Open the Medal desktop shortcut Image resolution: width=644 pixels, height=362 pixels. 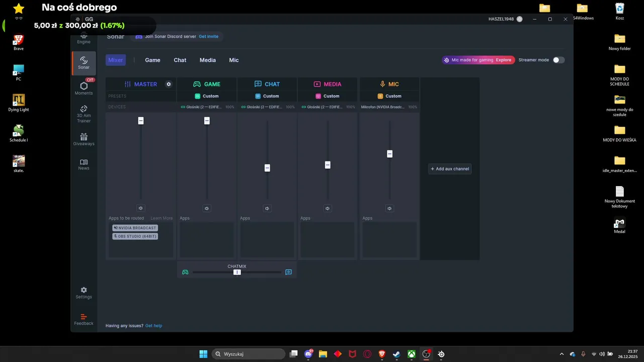pyautogui.click(x=620, y=226)
